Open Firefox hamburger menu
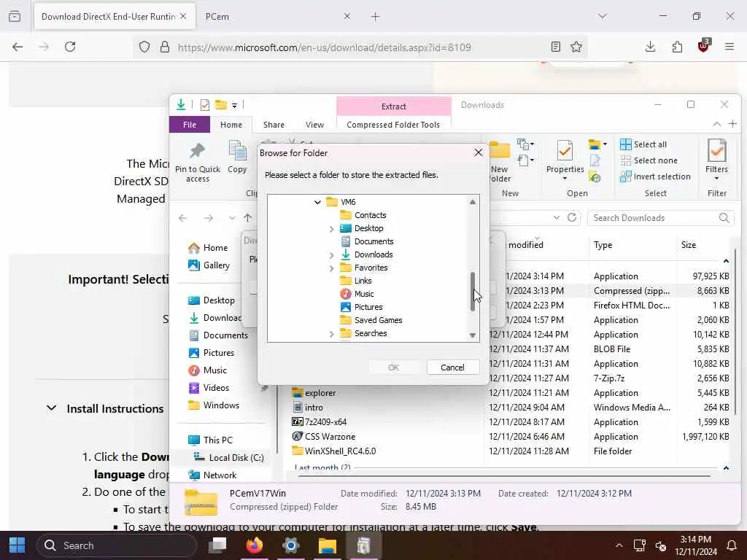Screen dimensions: 747x560 click(x=729, y=47)
